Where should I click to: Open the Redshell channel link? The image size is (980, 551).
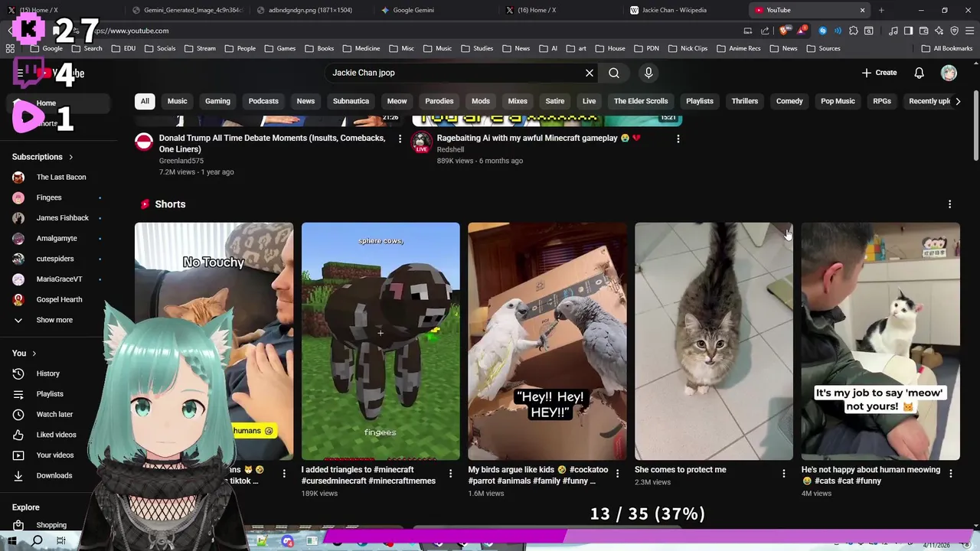[x=450, y=149]
